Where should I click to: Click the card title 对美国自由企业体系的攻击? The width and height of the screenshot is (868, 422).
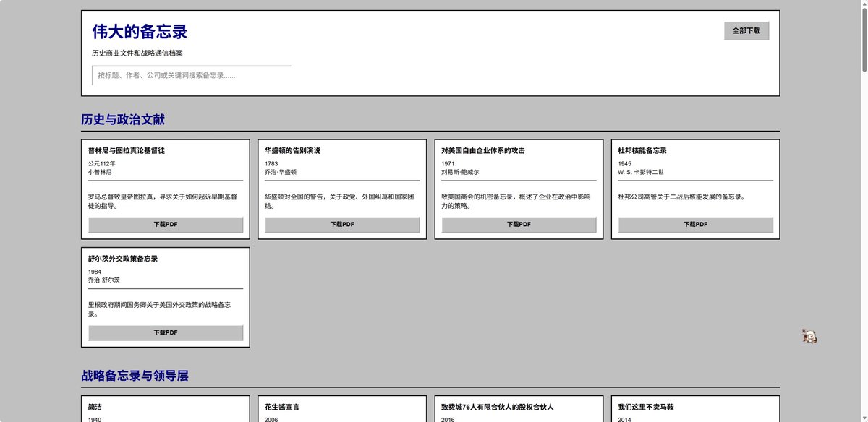[483, 151]
